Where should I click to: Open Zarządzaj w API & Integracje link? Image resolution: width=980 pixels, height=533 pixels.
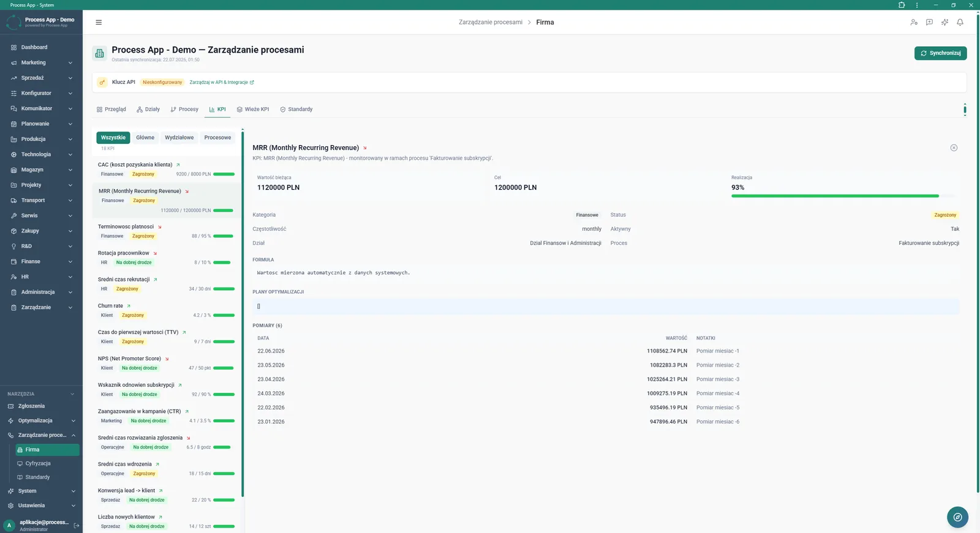click(221, 82)
